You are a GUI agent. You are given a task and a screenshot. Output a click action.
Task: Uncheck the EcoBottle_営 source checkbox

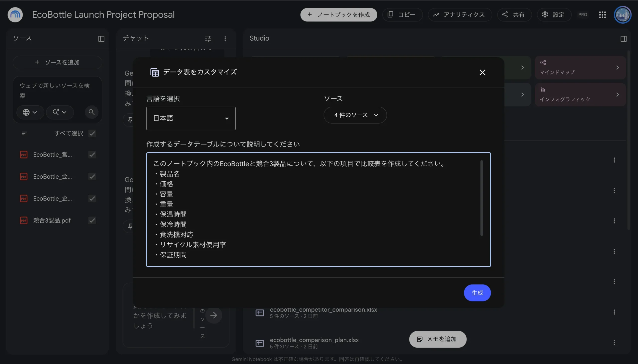point(92,154)
